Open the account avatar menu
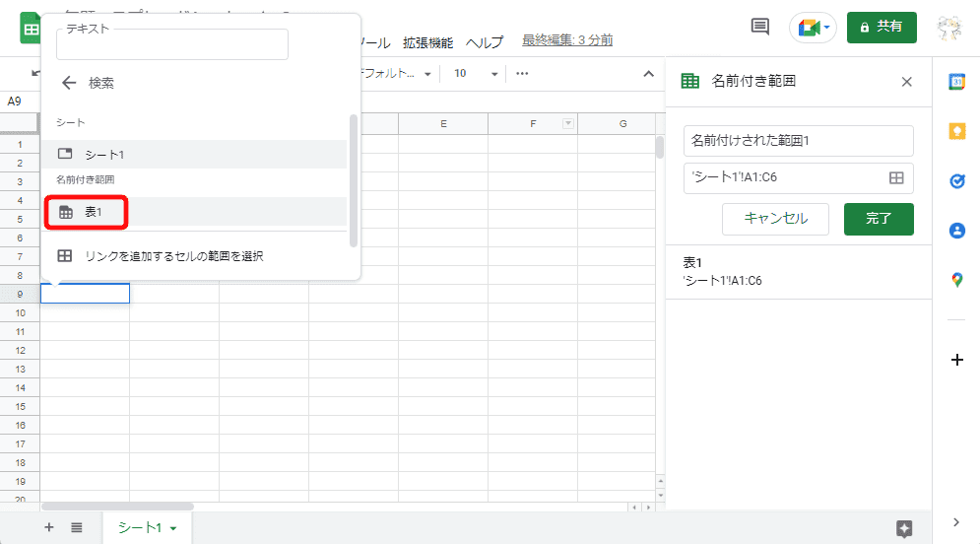 click(949, 27)
